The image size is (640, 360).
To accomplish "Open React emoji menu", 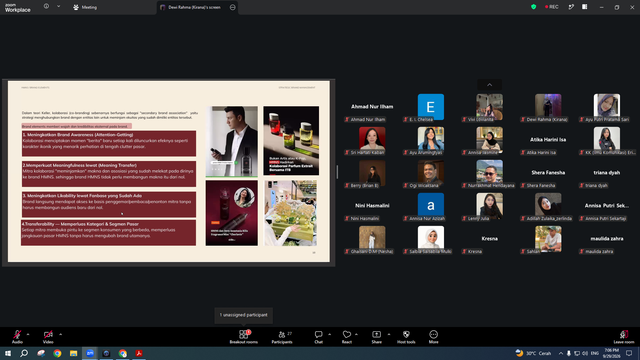I will point(347,337).
